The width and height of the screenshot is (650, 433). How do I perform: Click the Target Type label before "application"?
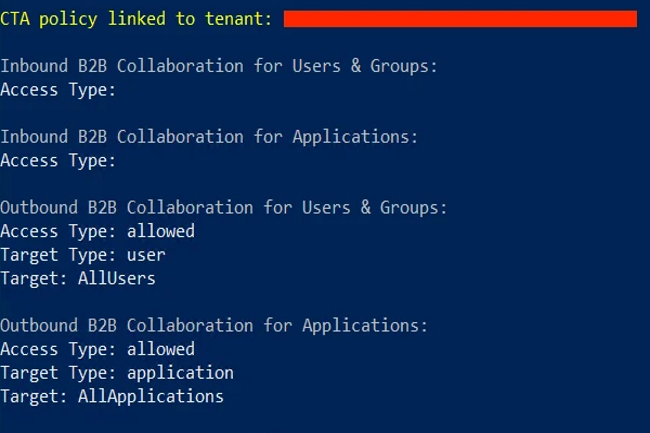[x=58, y=373]
